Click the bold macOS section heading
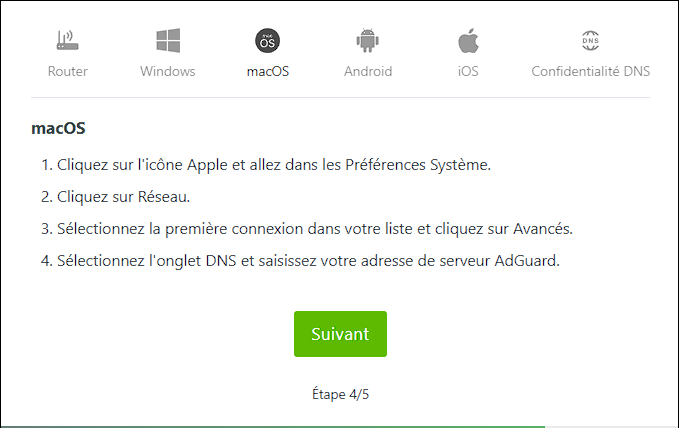The width and height of the screenshot is (679, 428). pyautogui.click(x=58, y=128)
